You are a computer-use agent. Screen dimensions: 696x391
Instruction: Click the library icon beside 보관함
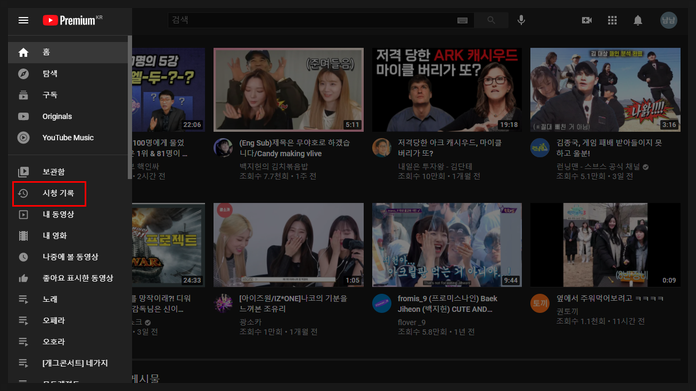24,172
